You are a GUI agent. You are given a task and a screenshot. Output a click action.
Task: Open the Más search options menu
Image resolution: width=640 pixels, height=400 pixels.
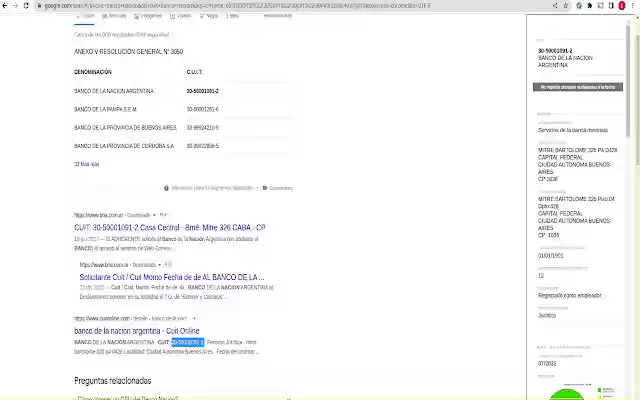pos(232,16)
